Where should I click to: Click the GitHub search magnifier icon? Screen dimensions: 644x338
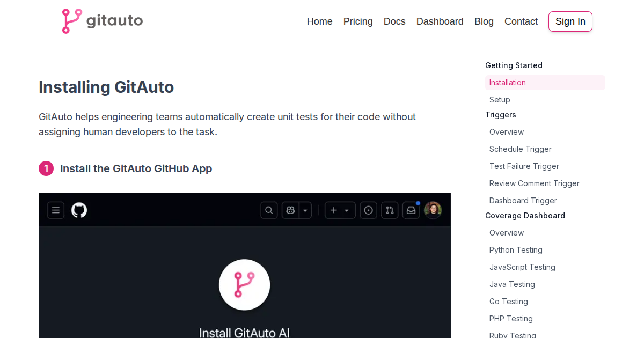point(269,210)
